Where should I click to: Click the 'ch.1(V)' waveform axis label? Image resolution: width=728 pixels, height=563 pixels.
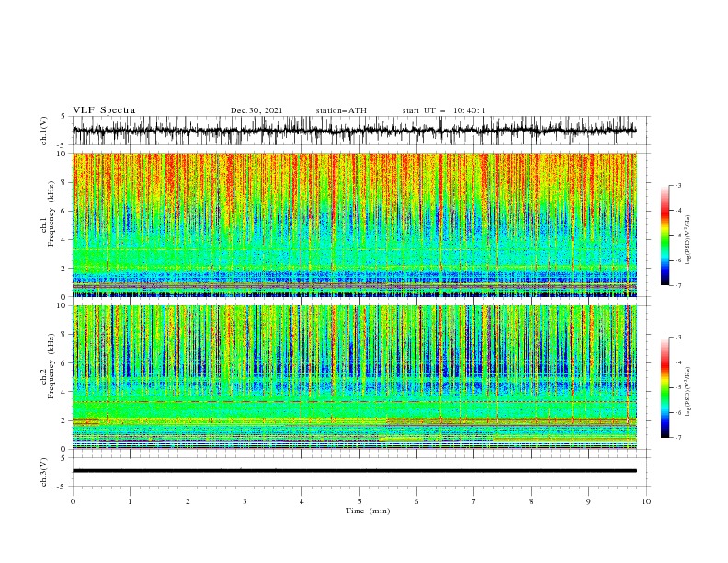44,131
